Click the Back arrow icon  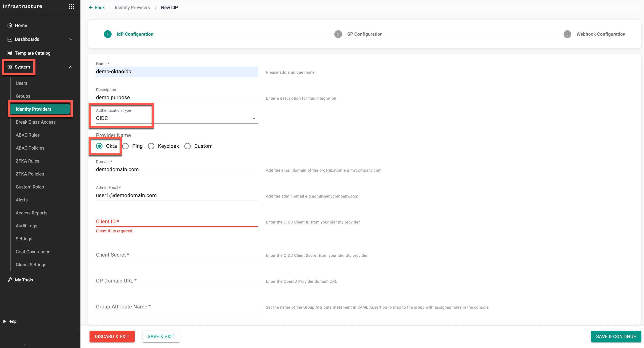point(91,8)
